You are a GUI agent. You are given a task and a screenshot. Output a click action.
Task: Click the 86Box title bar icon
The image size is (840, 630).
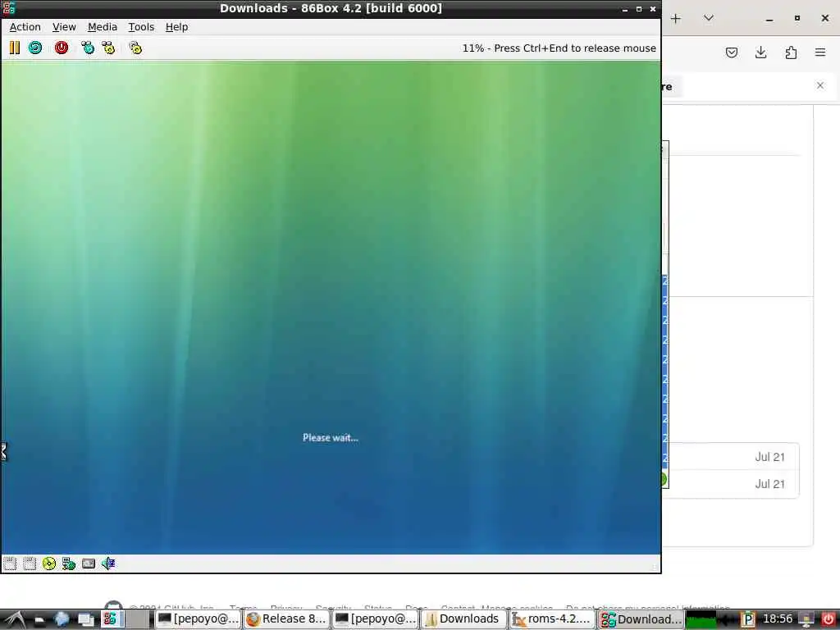8,8
